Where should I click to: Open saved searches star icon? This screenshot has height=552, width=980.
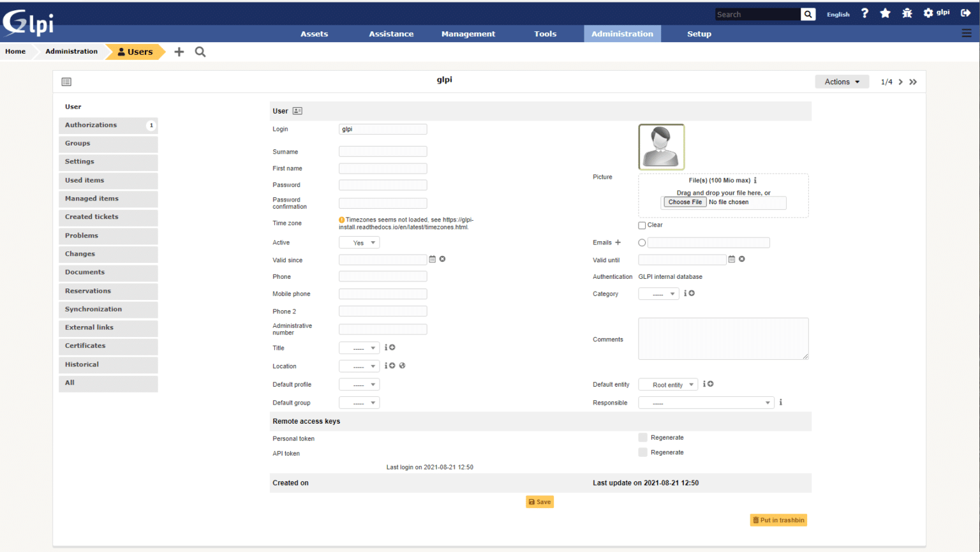[885, 13]
